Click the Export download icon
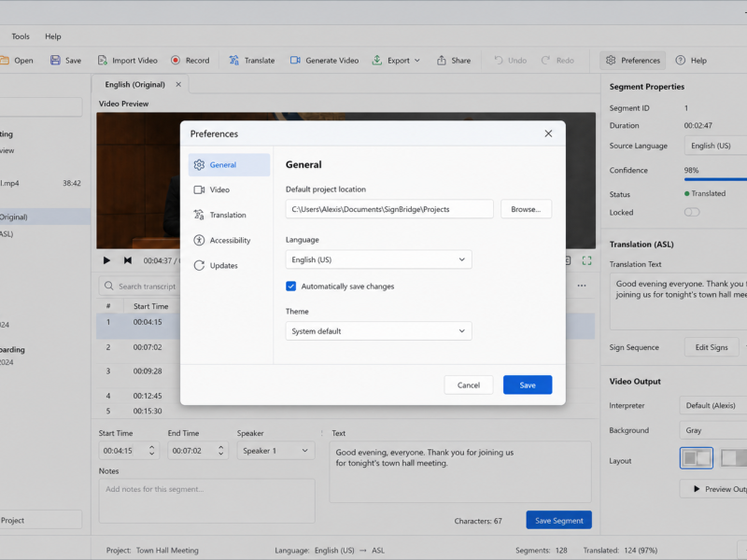The height and width of the screenshot is (560, 747). tap(377, 61)
